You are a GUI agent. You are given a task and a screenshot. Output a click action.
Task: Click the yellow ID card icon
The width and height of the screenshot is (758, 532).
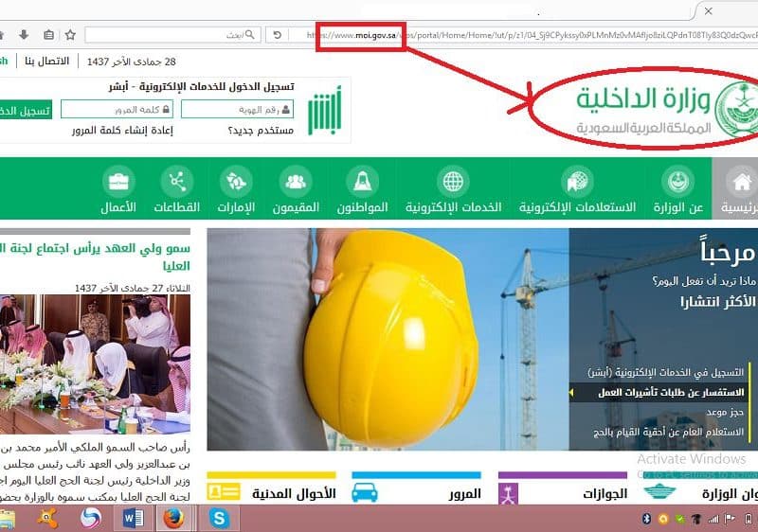point(224,492)
